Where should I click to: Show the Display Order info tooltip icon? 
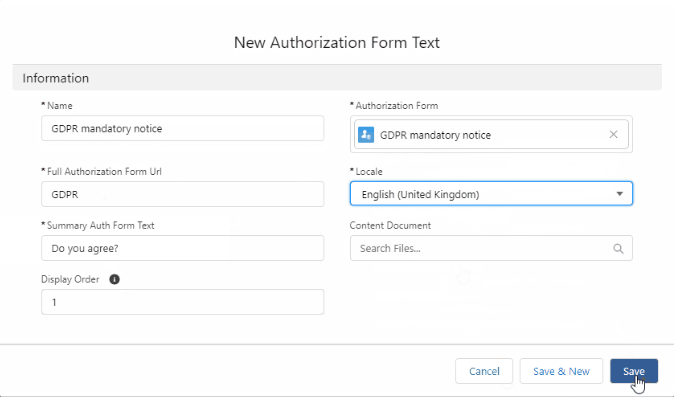tap(114, 279)
